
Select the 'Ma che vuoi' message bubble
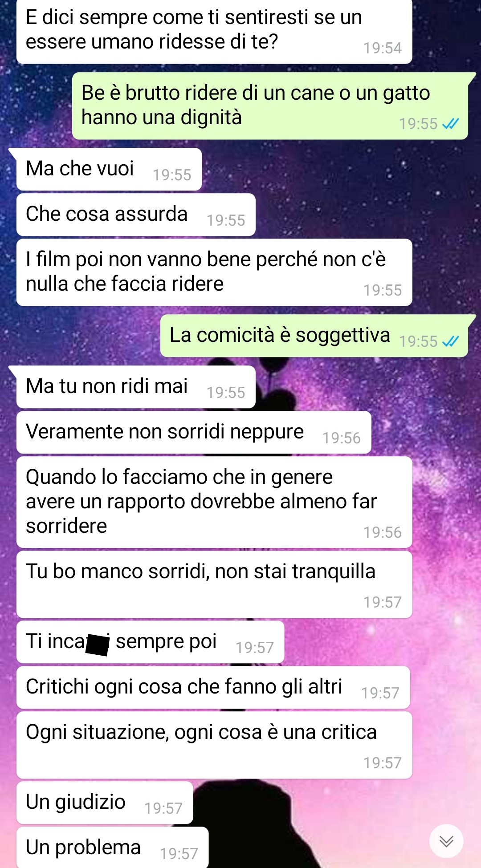109,169
